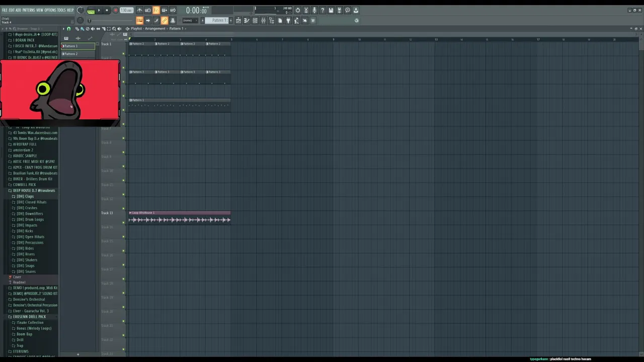Open the chat bubble icon
This screenshot has height=362, width=644.
pos(348,10)
